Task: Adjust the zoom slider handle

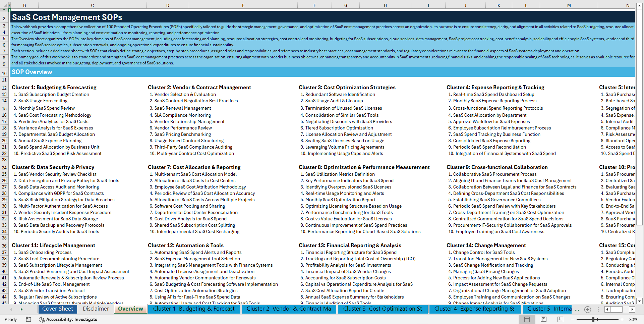Action: 593,319
